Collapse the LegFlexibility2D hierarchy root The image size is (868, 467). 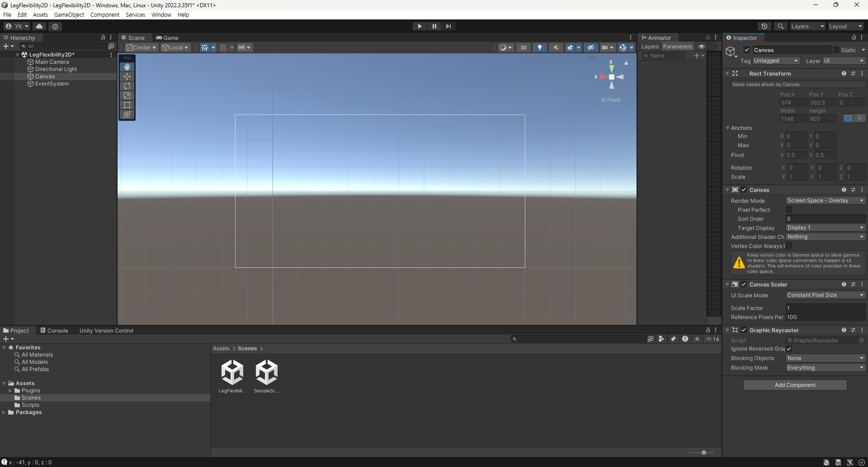pyautogui.click(x=17, y=54)
